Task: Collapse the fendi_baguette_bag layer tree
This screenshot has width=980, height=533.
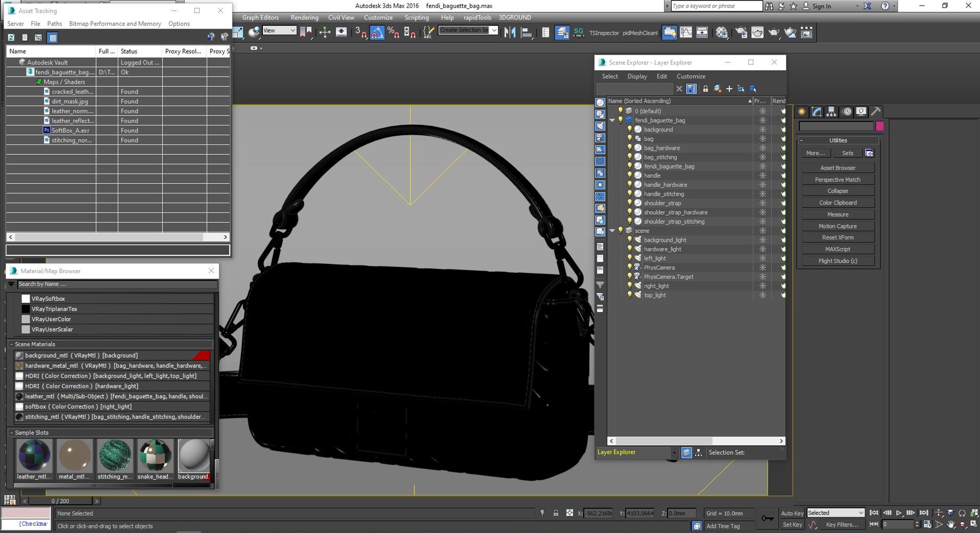Action: [x=612, y=120]
